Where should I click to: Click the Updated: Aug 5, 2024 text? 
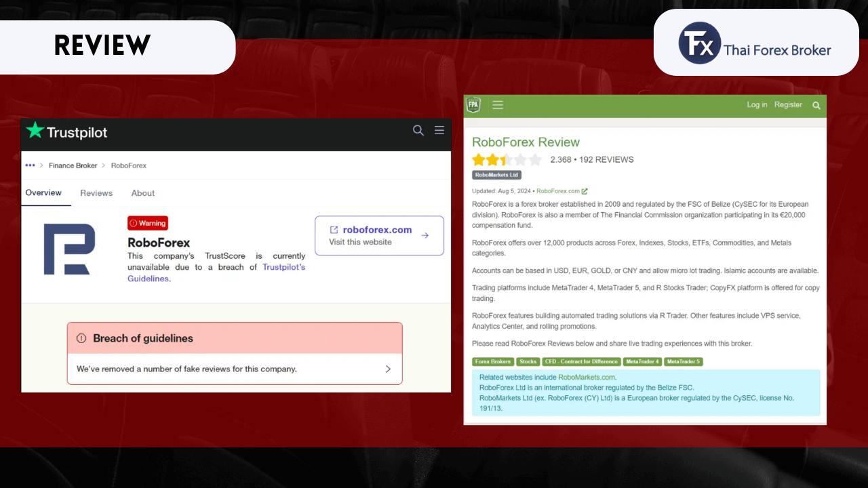(x=502, y=191)
